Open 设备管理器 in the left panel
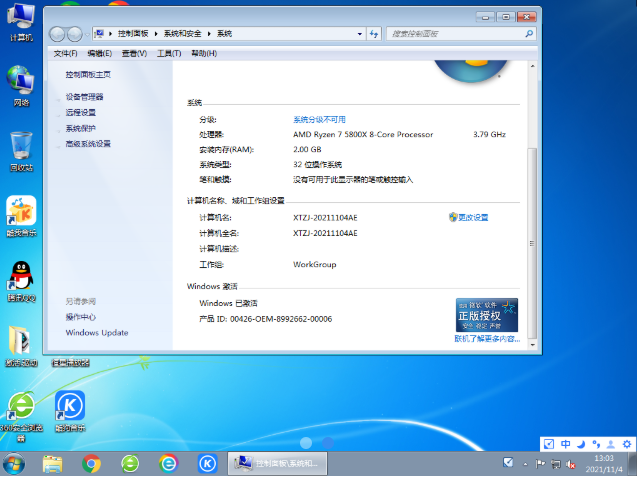 click(84, 97)
